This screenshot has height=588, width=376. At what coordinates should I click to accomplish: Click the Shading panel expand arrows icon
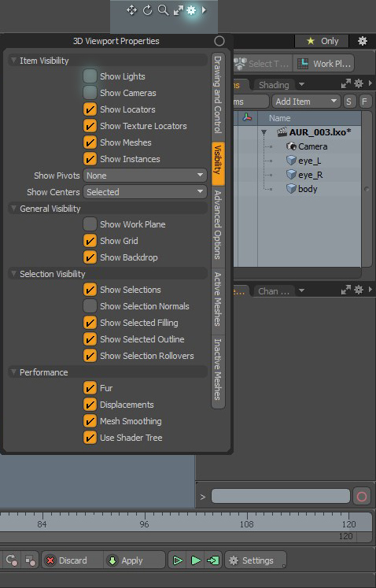coord(345,83)
